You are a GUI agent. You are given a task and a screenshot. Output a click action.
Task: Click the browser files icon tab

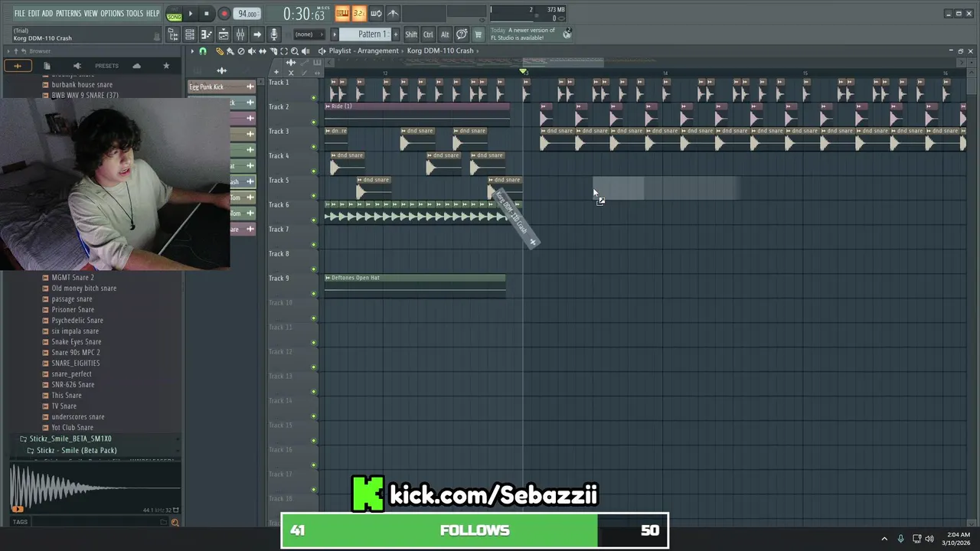[47, 66]
